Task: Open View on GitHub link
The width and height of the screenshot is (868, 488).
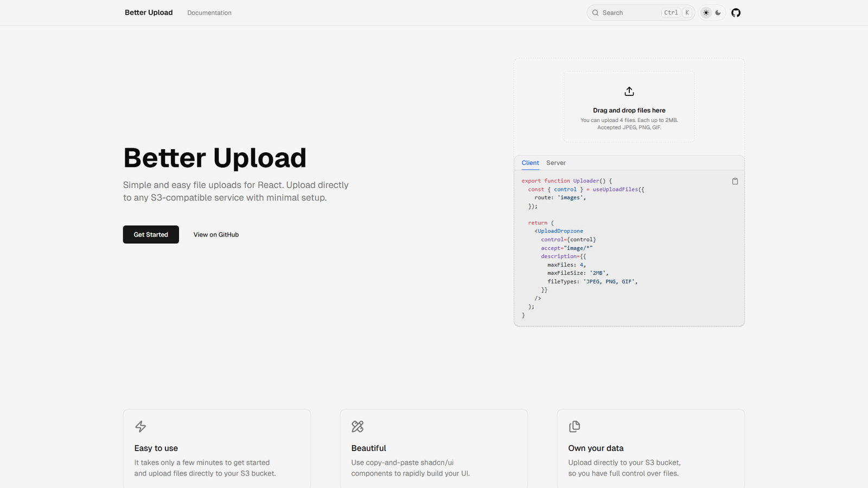Action: (x=216, y=235)
